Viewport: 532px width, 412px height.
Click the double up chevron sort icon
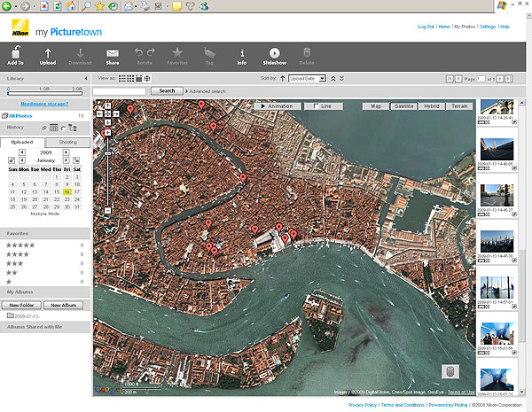click(x=333, y=78)
